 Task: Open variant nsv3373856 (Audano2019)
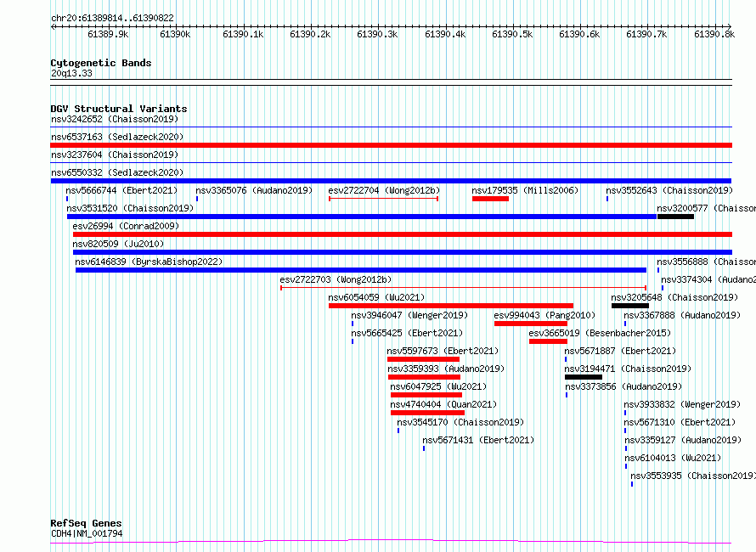623,386
